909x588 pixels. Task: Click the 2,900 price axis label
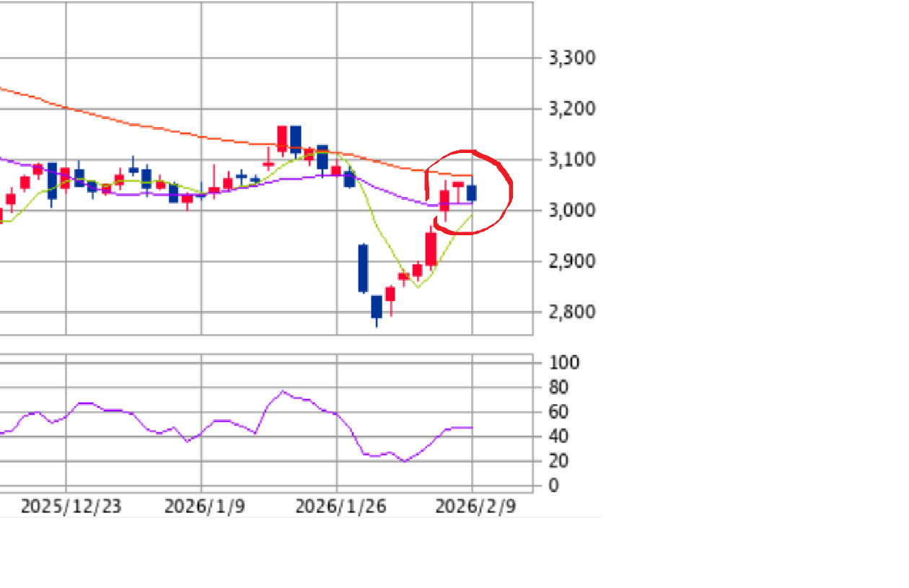pyautogui.click(x=571, y=261)
